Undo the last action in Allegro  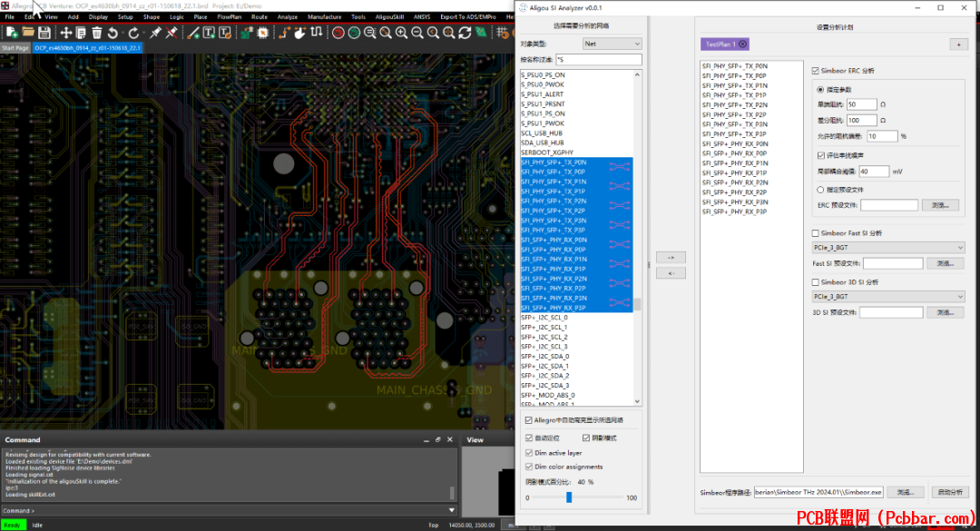[x=113, y=33]
